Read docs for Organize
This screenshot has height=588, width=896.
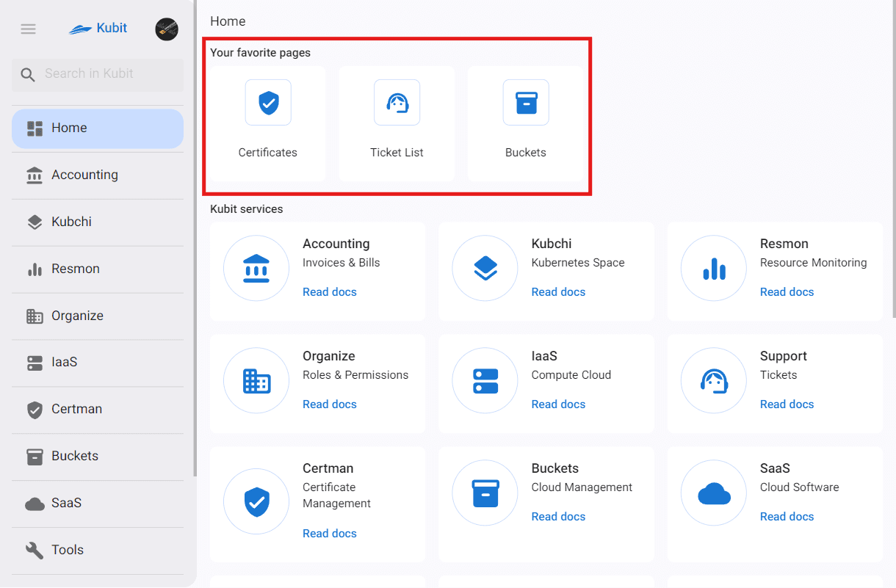330,404
